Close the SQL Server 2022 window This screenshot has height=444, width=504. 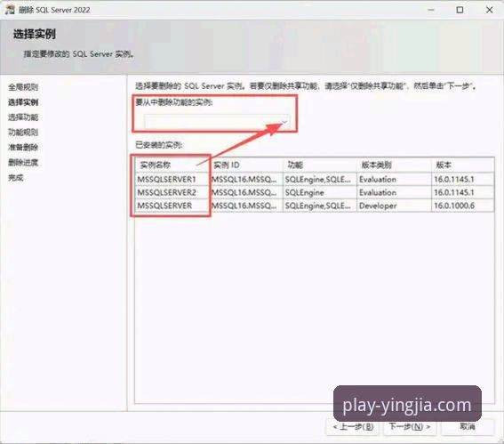[x=489, y=10]
